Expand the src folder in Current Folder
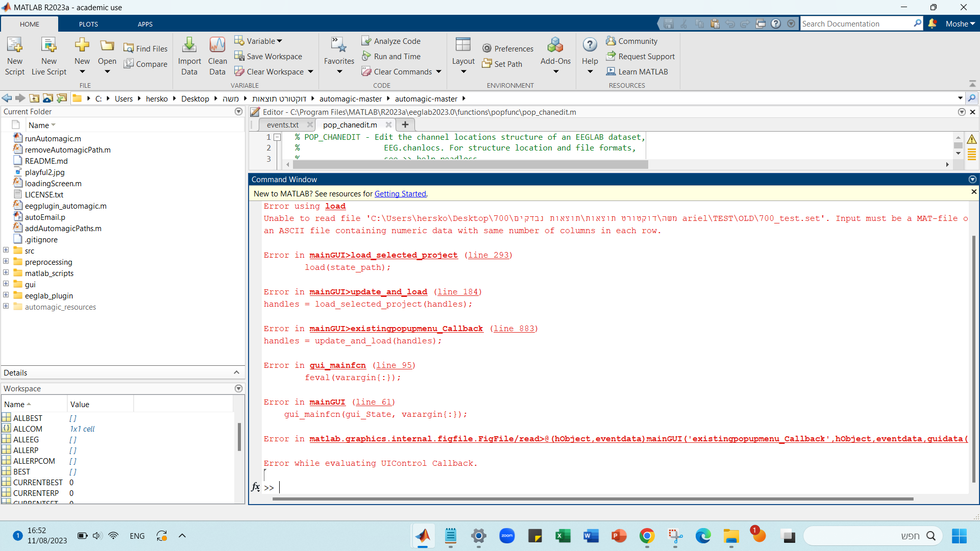The image size is (980, 551). (x=6, y=250)
